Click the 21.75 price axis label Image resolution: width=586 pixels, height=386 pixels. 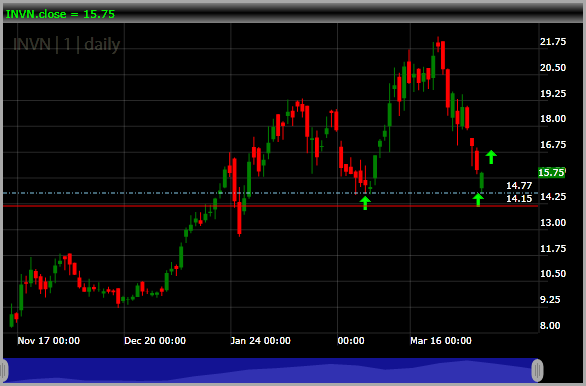[x=553, y=41]
